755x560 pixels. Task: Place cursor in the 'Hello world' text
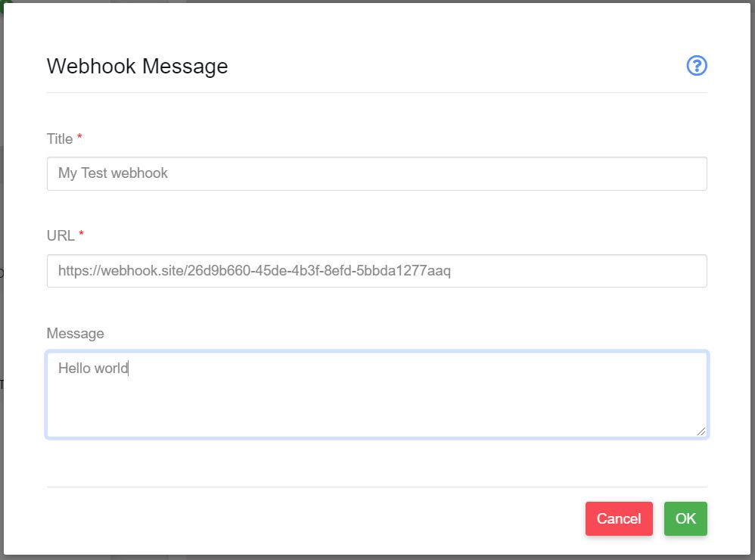pyautogui.click(x=92, y=369)
